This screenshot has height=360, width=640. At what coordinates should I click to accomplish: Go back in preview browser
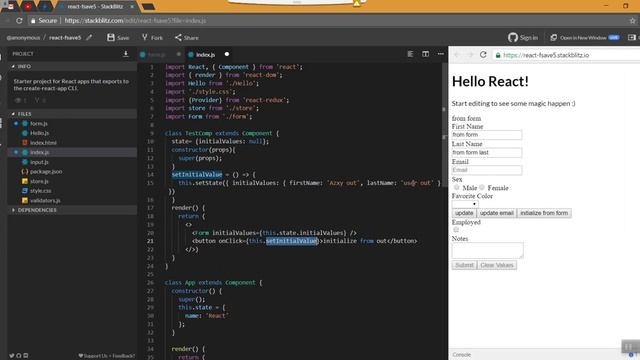coord(457,55)
